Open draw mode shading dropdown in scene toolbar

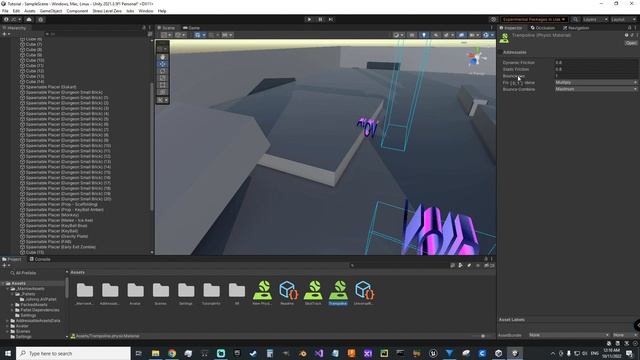398,35
